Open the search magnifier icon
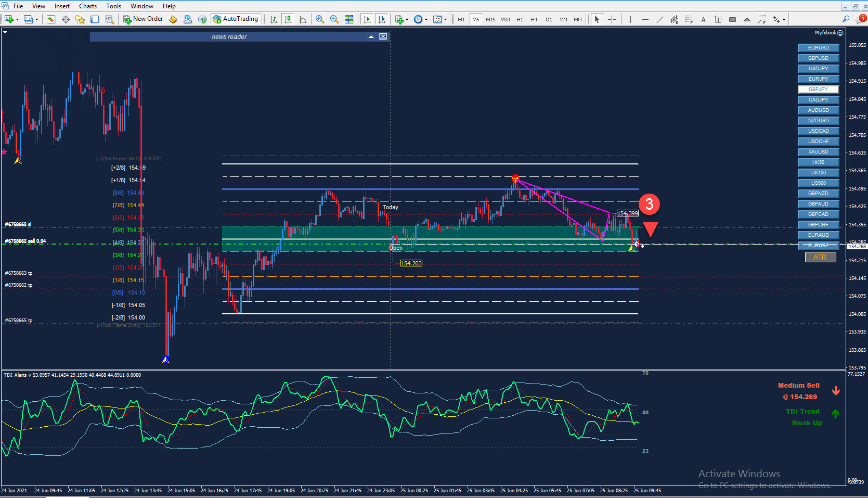Viewport: 868px width, 498px height. [x=846, y=19]
